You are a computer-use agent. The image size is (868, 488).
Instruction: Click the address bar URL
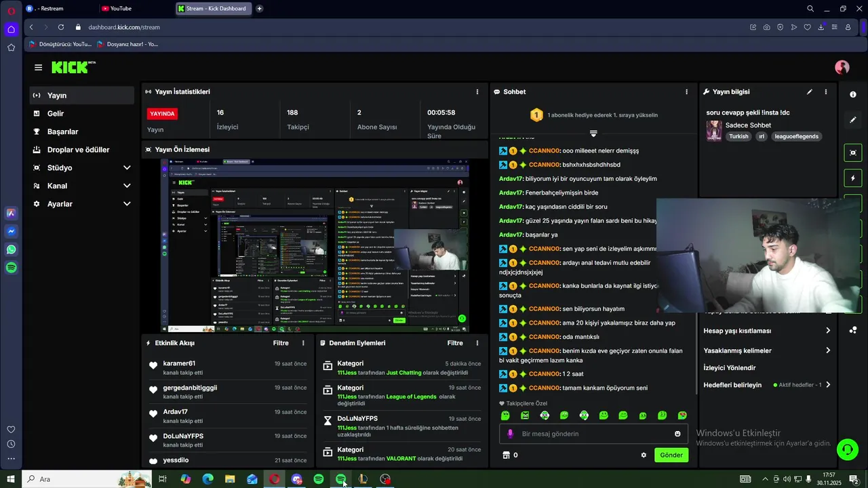(x=124, y=27)
